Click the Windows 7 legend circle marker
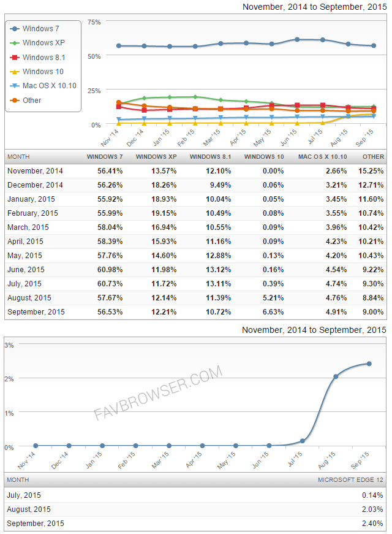Viewport: 392px width, 534px height. 15,29
